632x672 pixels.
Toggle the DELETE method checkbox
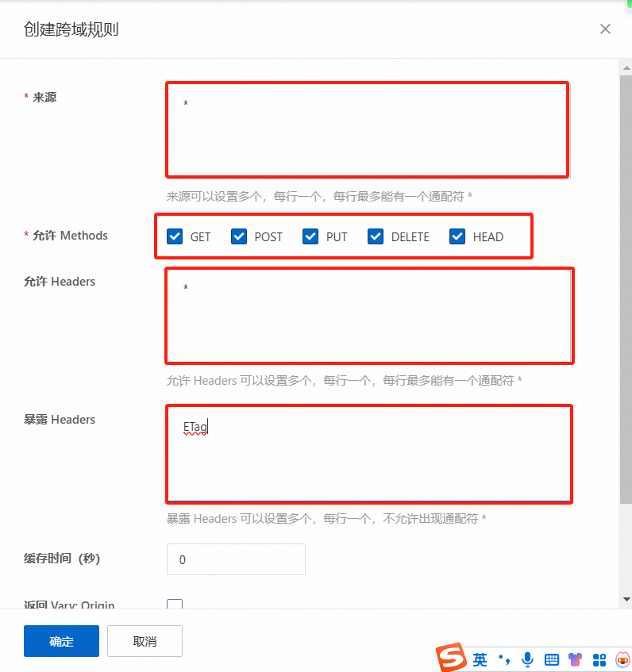point(376,236)
